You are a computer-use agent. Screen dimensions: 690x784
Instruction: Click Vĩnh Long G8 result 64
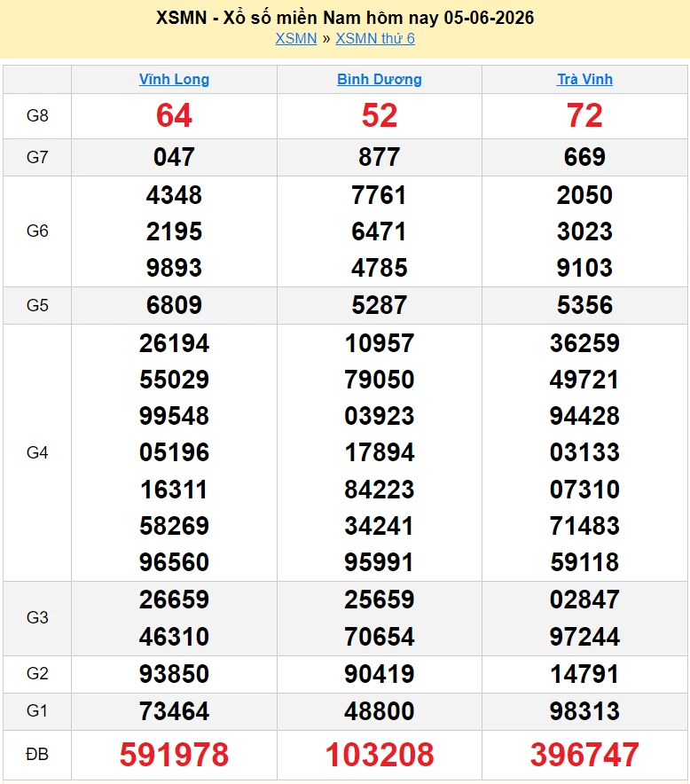click(174, 115)
